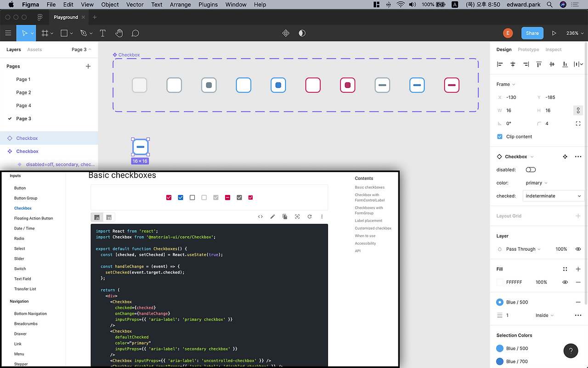Click the component icon in the center toolbar
The height and width of the screenshot is (368, 588).
[286, 33]
